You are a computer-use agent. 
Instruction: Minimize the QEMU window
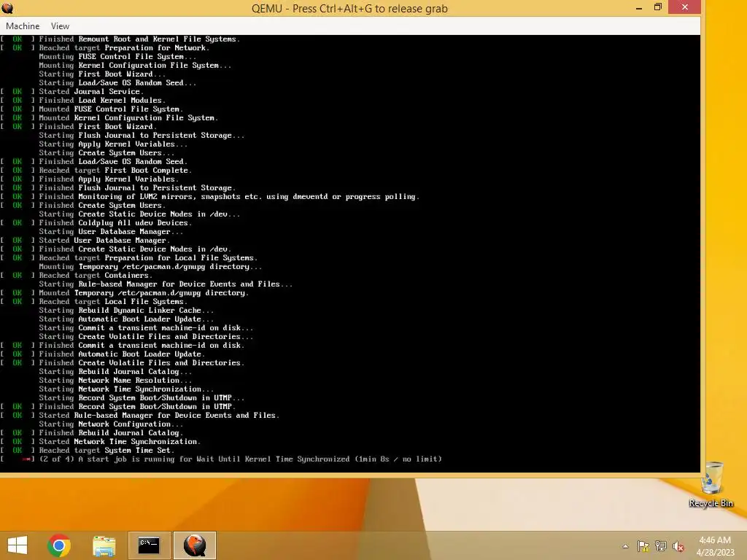tap(639, 7)
